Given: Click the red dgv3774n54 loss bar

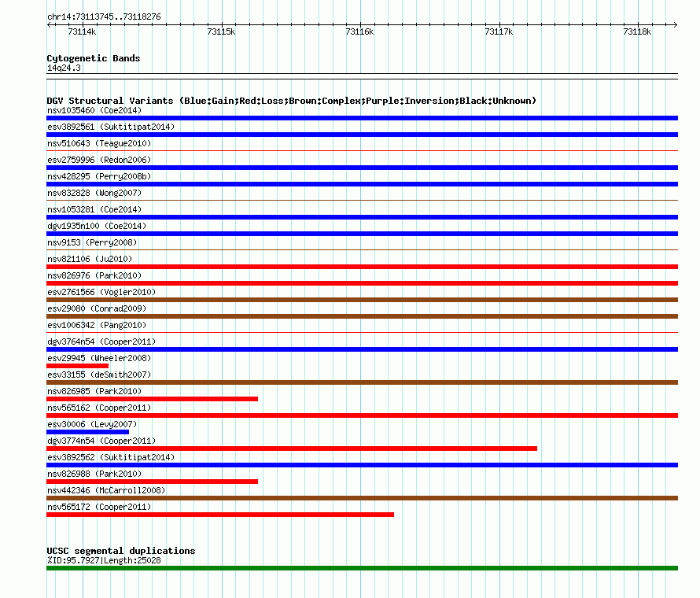Looking at the screenshot, I should pyautogui.click(x=292, y=448).
